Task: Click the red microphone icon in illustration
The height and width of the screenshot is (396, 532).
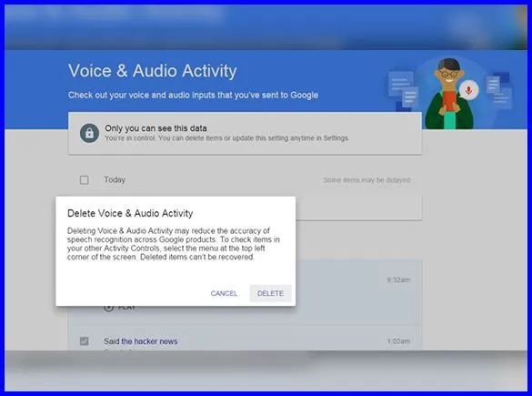Action: pos(468,90)
